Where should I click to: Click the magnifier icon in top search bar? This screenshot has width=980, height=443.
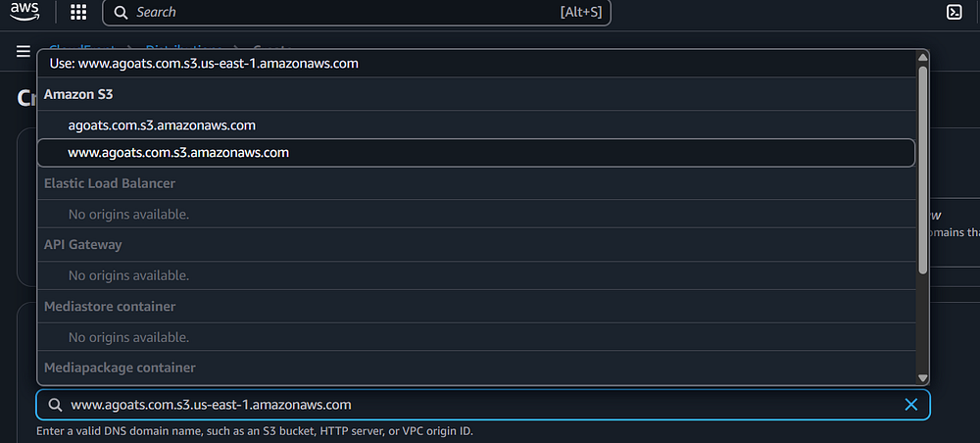coord(121,13)
